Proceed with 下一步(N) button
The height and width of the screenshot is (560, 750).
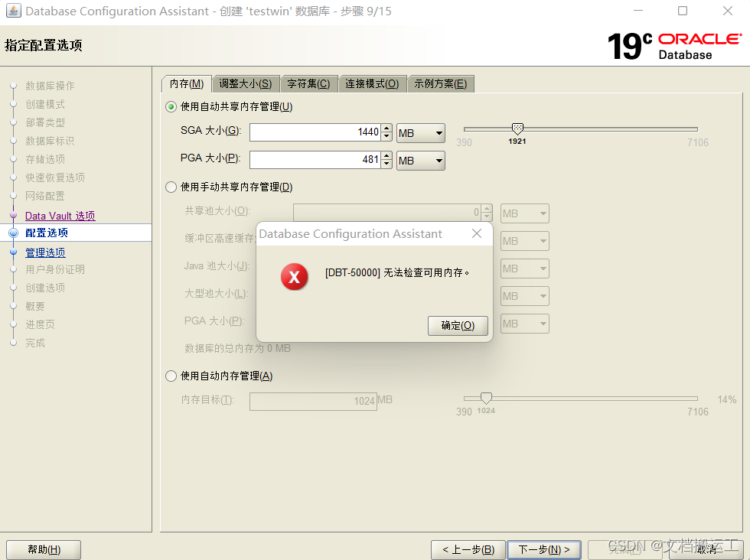544,549
